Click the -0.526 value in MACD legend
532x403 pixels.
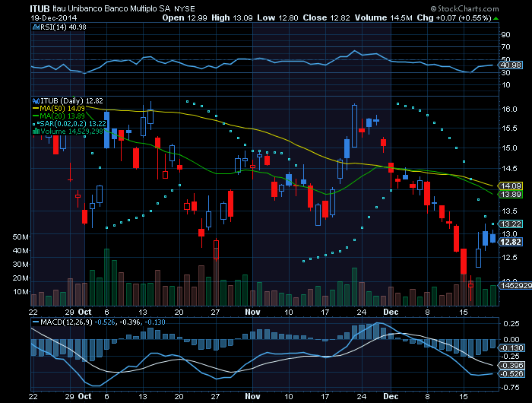click(105, 322)
